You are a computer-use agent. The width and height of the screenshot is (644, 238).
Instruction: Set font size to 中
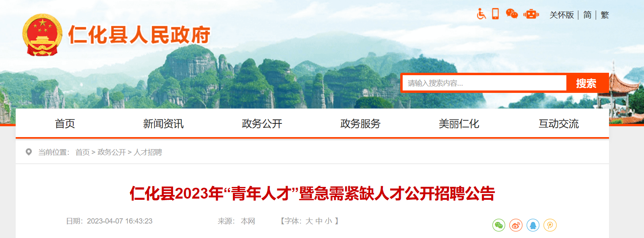319,221
